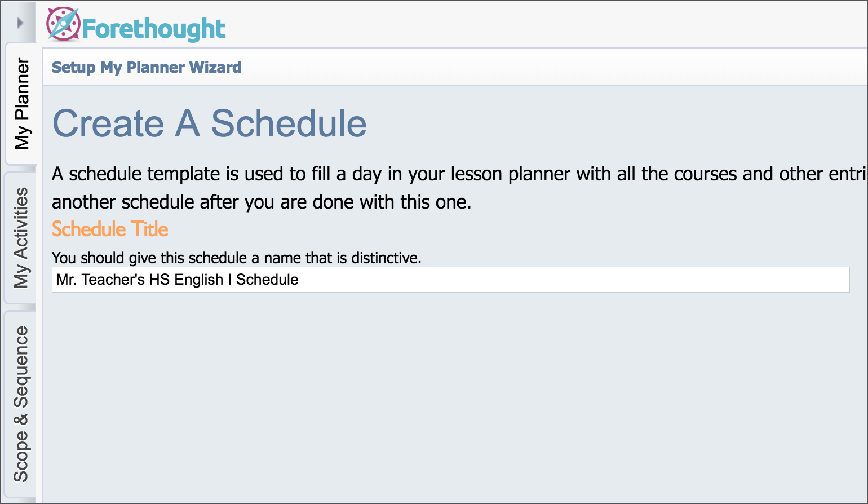Image resolution: width=868 pixels, height=504 pixels.
Task: Open the Scope & Sequence tab
Action: [x=21, y=404]
